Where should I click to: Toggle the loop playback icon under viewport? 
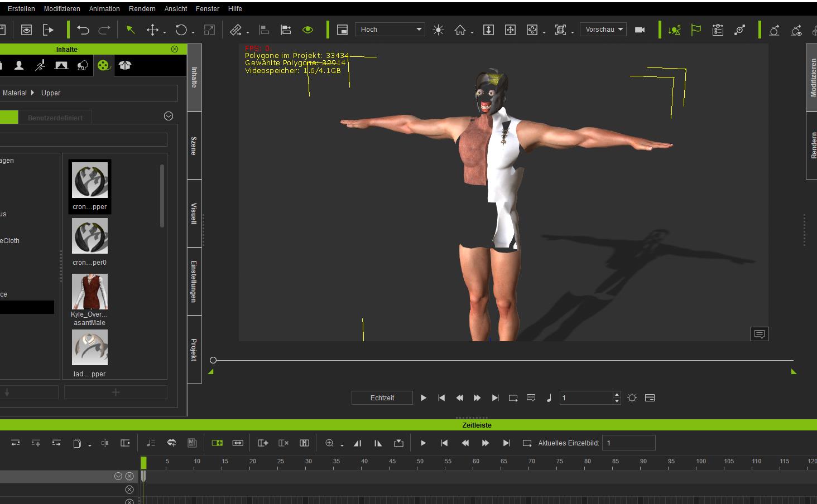(513, 398)
